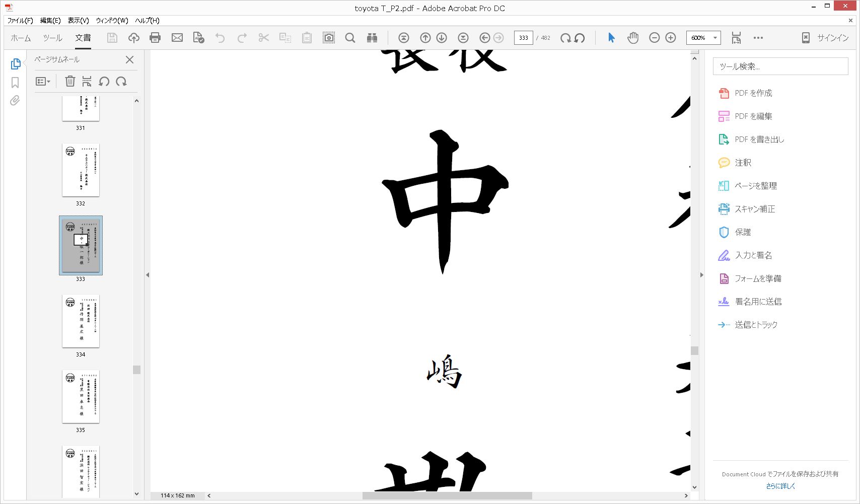Screen dimensions: 860x504
Task: Click the upload to cloud icon
Action: (134, 38)
